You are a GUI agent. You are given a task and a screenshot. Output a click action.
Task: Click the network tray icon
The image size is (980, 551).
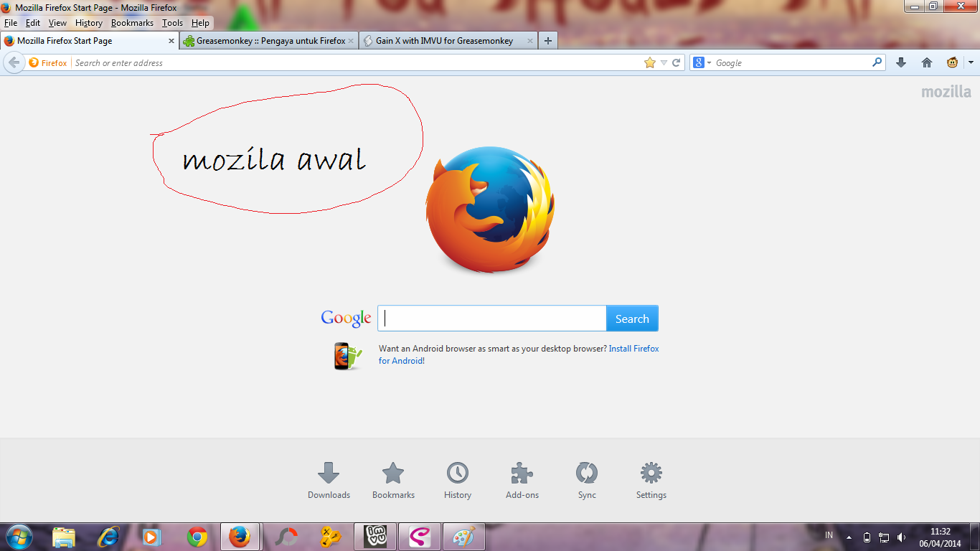tap(884, 537)
